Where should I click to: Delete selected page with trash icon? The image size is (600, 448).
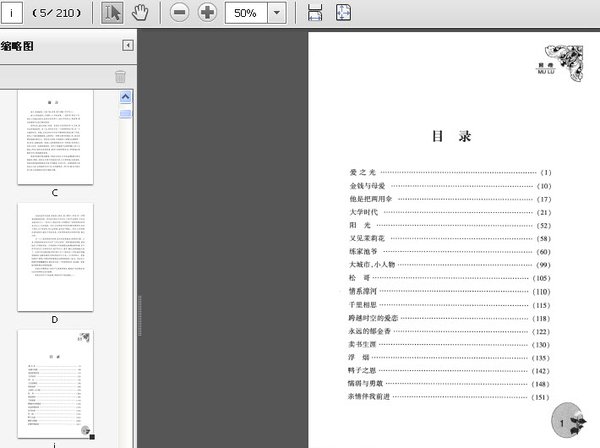point(120,76)
